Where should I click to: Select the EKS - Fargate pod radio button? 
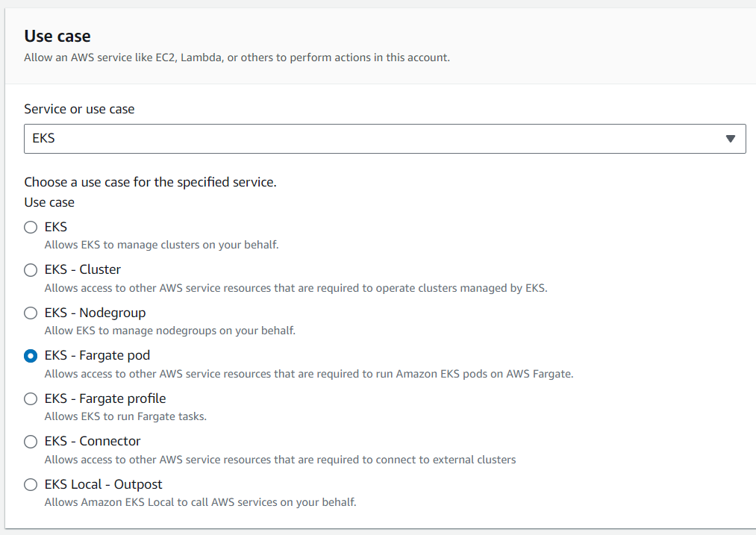(31, 356)
